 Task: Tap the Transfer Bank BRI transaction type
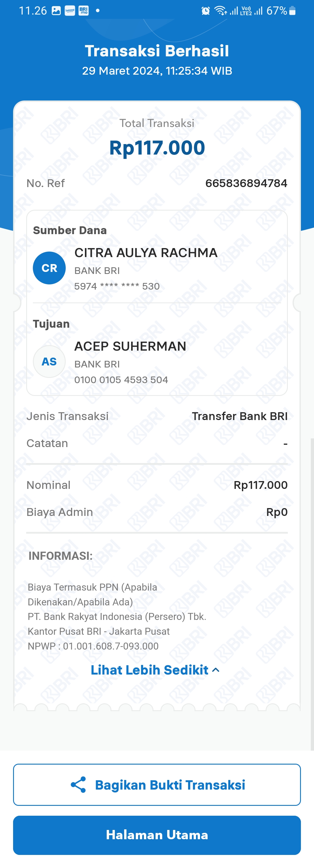tap(240, 416)
